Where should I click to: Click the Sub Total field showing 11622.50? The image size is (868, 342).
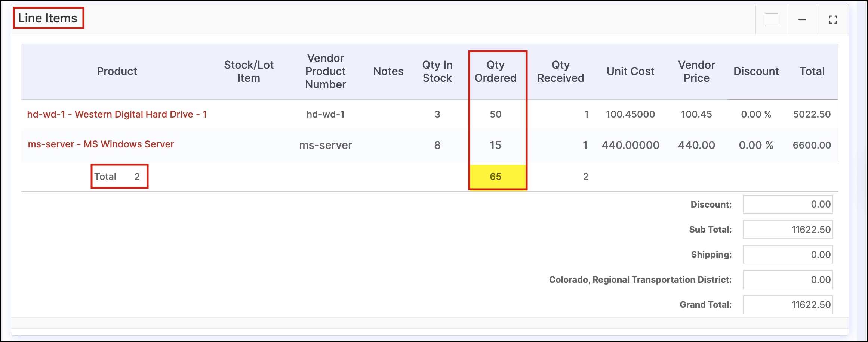point(788,229)
